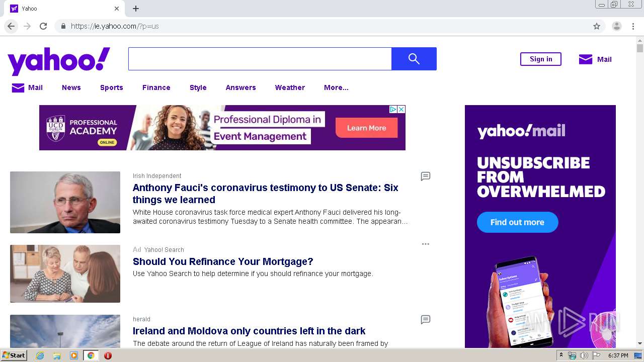Bookmark this page with the star icon

pyautogui.click(x=597, y=26)
